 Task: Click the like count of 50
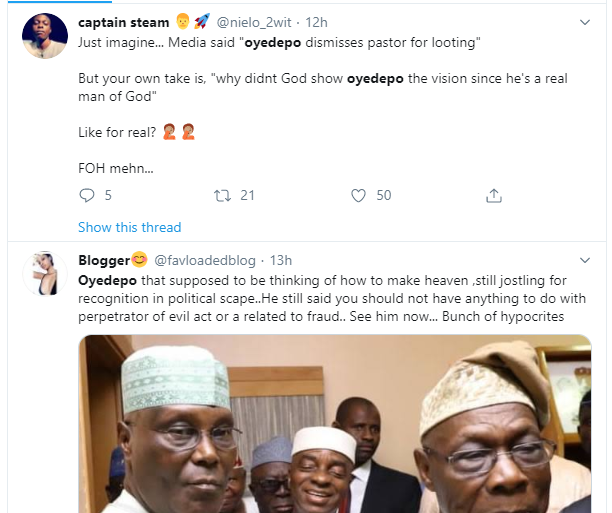click(384, 195)
